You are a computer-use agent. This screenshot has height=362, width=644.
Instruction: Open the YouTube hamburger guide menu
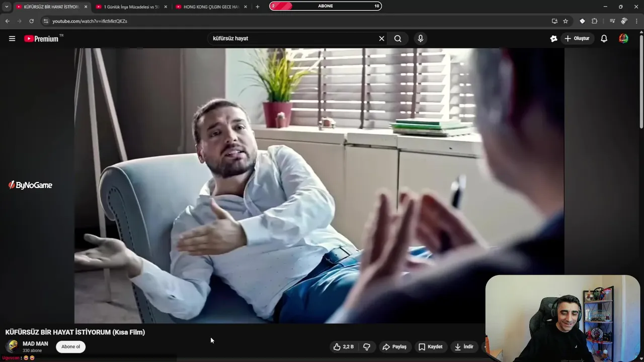(x=12, y=38)
